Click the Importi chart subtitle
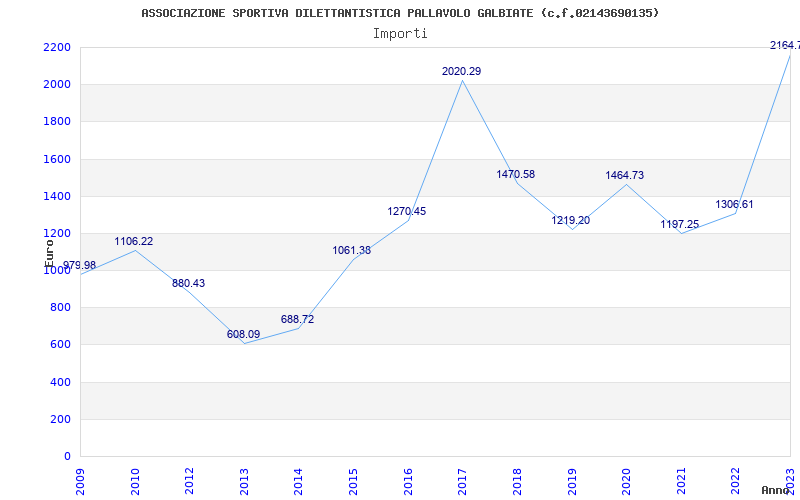 [x=400, y=34]
